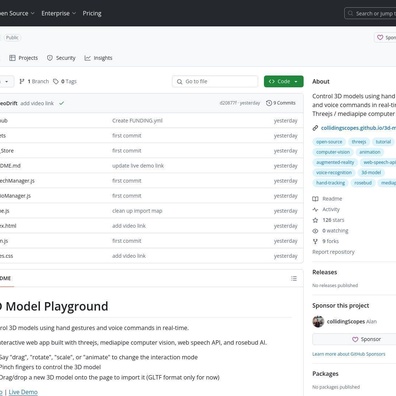
Task: Open Learn more about GitHub Sponsors
Action: (x=349, y=354)
